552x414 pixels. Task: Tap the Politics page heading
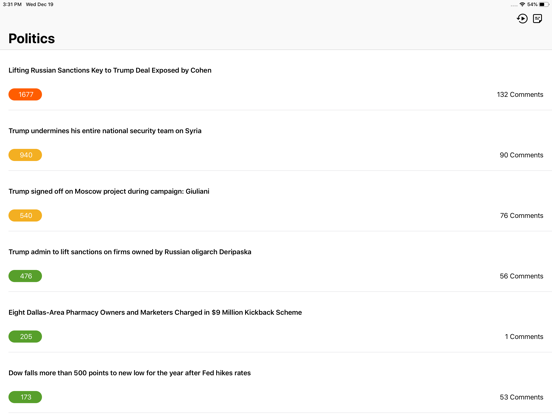32,39
